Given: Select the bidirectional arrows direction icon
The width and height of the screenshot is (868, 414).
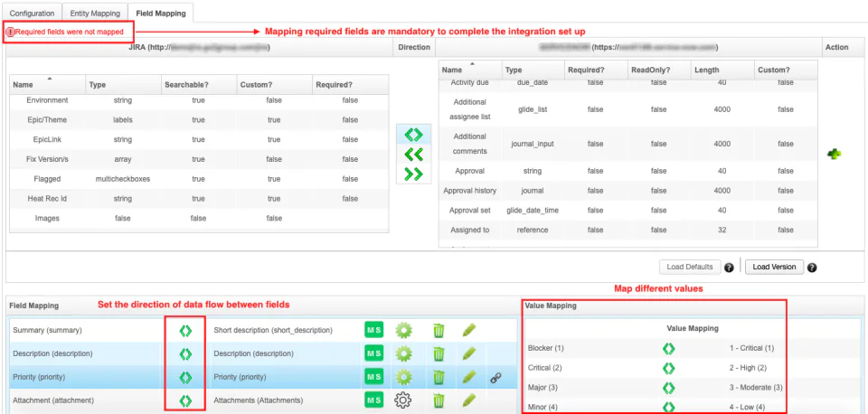Looking at the screenshot, I should 413,135.
